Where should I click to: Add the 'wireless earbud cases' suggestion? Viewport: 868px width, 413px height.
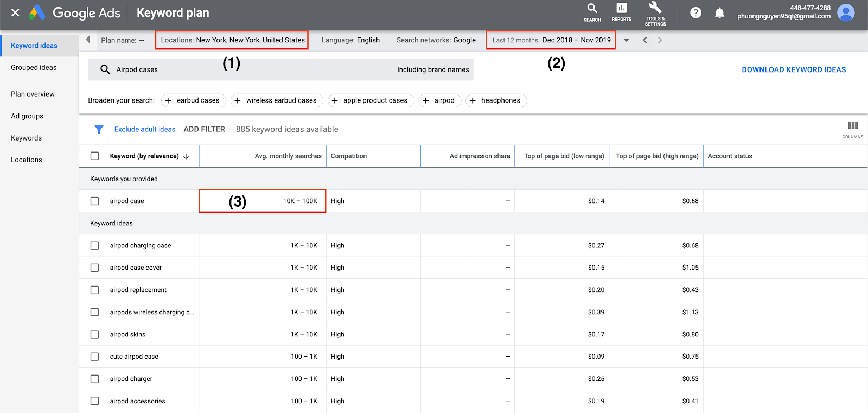(x=277, y=100)
